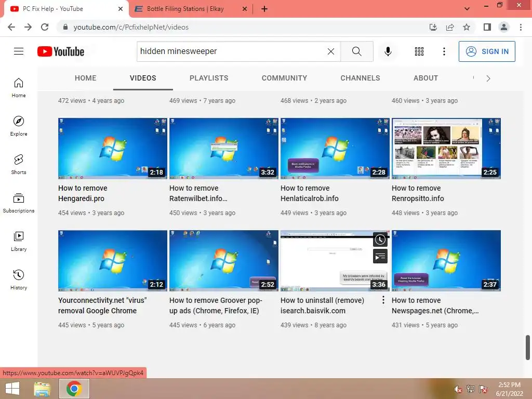Switch to the CHANNELS tab
Screen dimensions: 532x399
click(361, 78)
